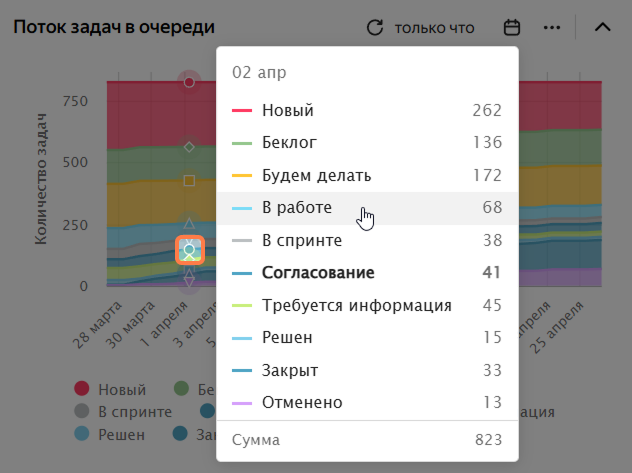Select the В работе row in the tooltip
The image size is (632, 473).
pos(367,208)
